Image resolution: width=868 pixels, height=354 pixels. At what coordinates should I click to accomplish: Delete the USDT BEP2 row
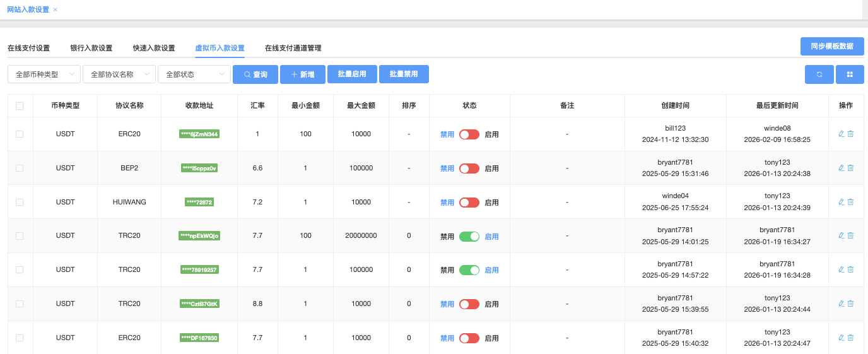[850, 168]
